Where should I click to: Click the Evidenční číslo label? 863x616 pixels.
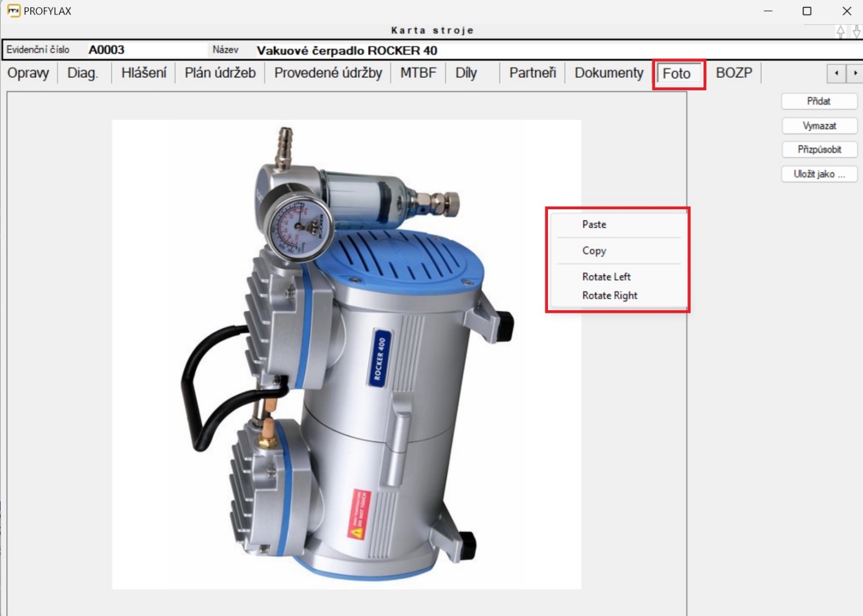pos(38,50)
